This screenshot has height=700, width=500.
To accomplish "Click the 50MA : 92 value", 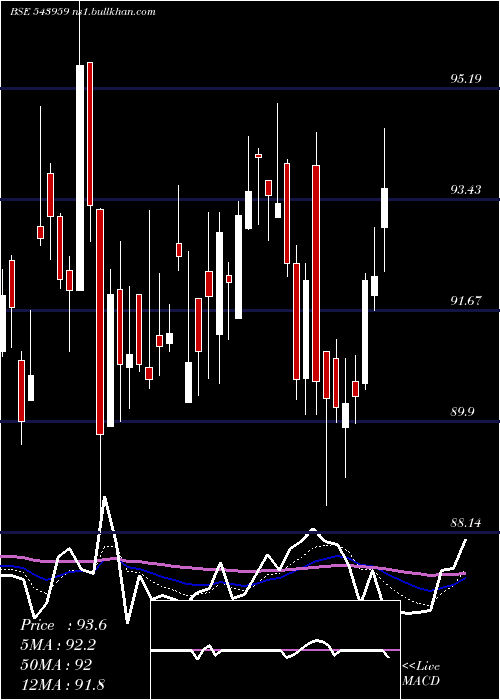I will pos(56,664).
